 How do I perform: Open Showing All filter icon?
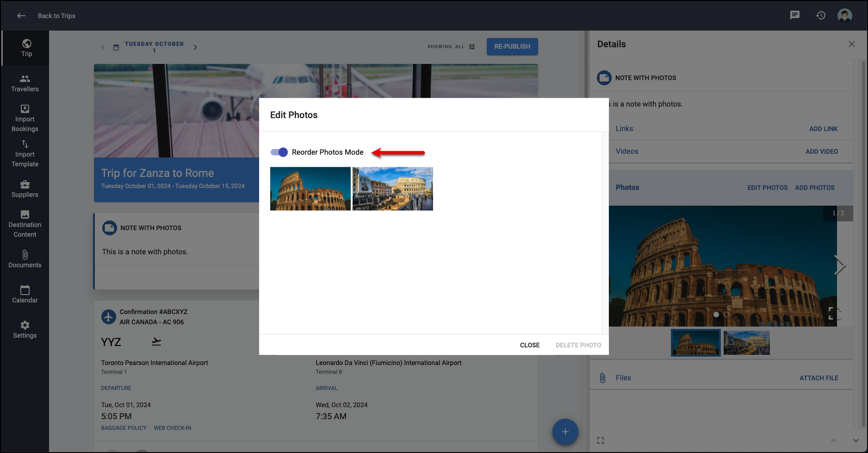coord(472,47)
